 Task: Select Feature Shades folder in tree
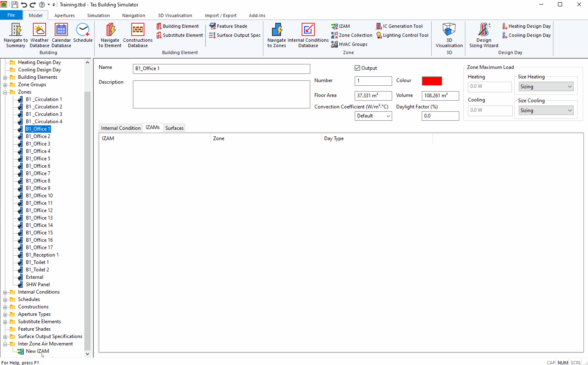[34, 329]
